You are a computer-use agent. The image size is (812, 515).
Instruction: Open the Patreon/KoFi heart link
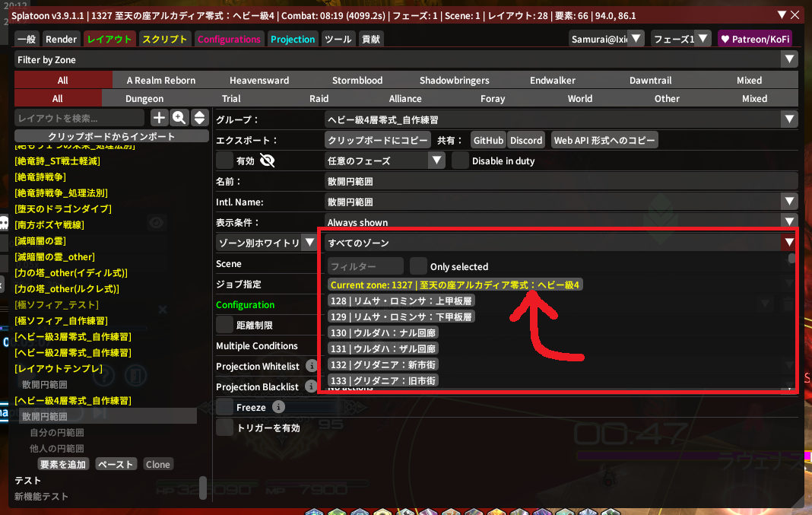[x=755, y=39]
